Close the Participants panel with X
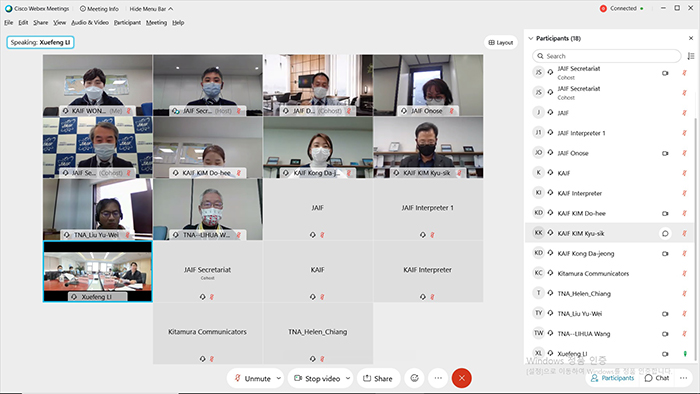The width and height of the screenshot is (700, 394). pyautogui.click(x=691, y=38)
